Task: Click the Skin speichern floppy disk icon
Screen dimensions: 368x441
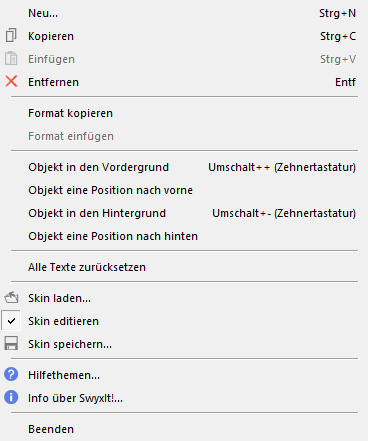Action: point(11,343)
